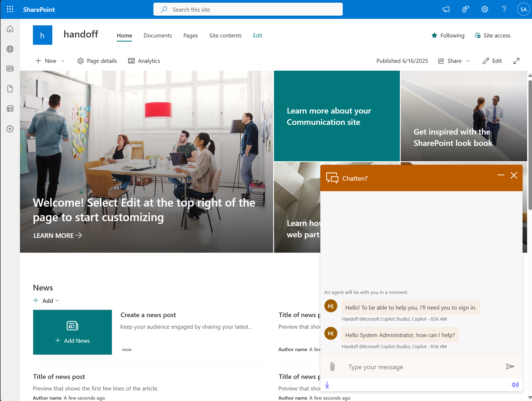This screenshot has height=401, width=532.
Task: Click the Published 6/16/2025 status text
Action: (x=402, y=61)
